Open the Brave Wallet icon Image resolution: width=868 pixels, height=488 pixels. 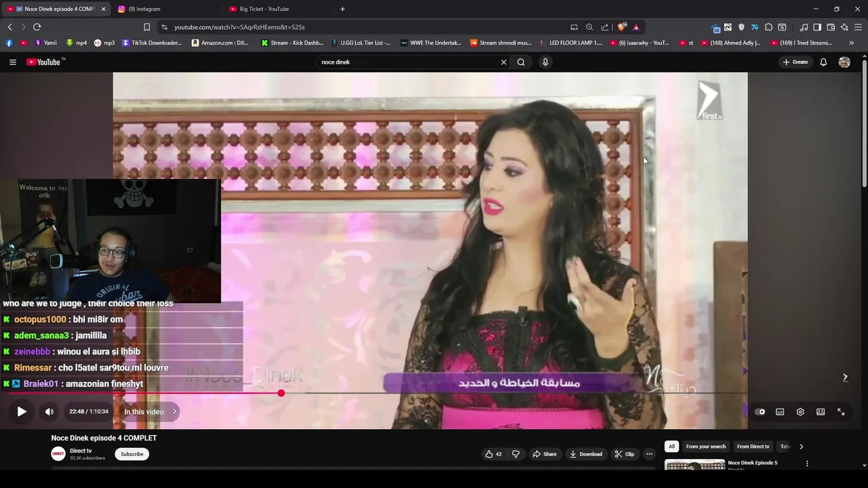click(831, 27)
